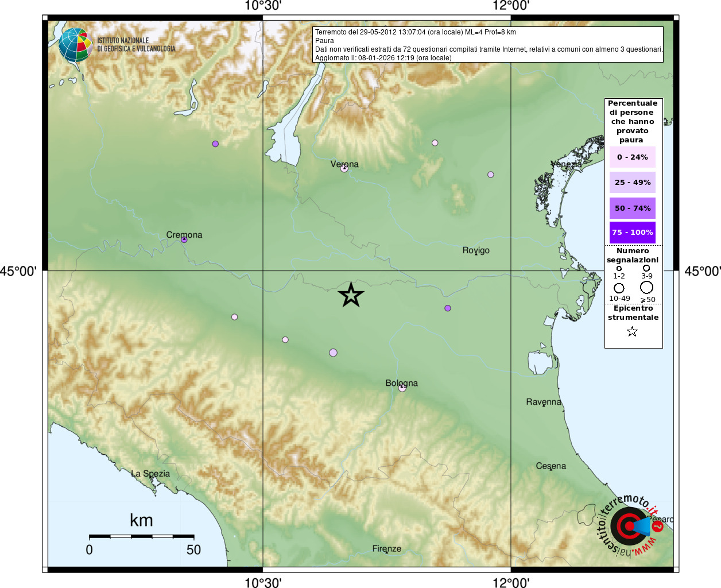Click the Verona city label

[x=344, y=164]
